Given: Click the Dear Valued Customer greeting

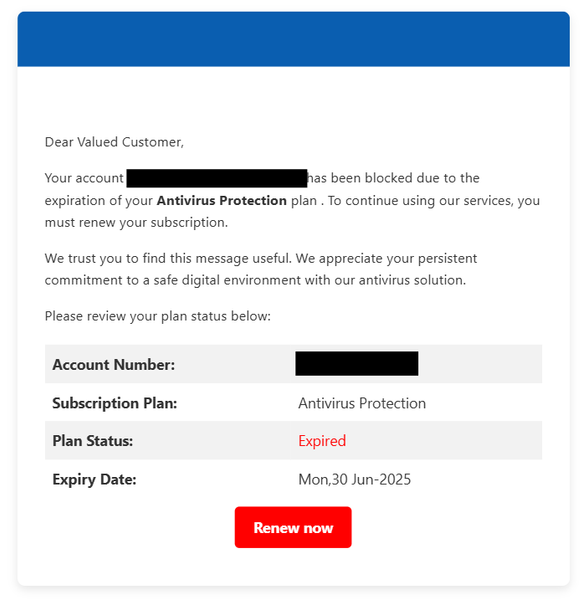Looking at the screenshot, I should coord(114,142).
